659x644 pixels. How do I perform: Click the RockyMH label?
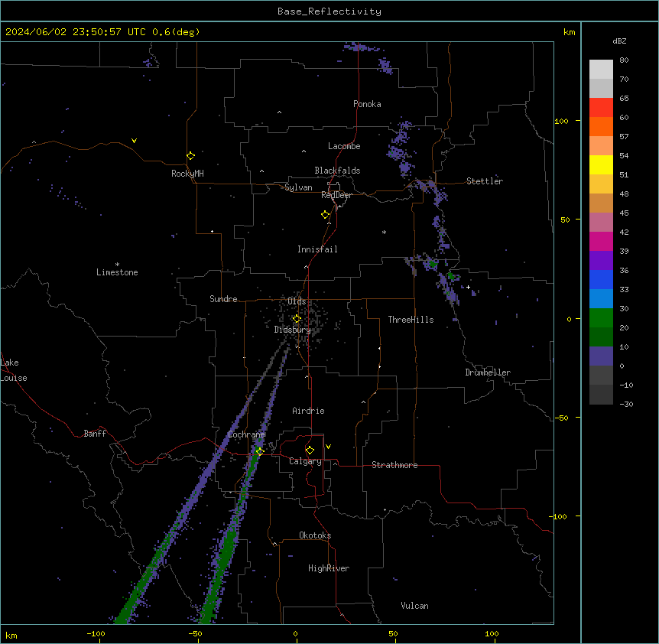187,174
